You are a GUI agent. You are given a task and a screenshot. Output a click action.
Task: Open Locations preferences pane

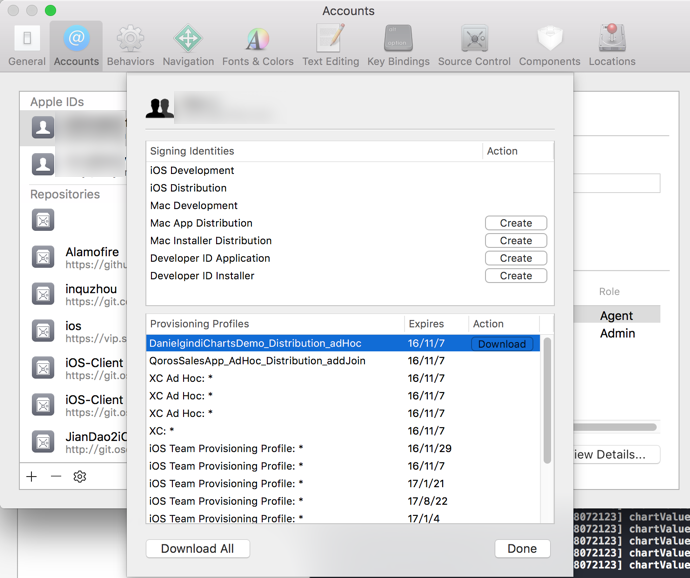[612, 46]
